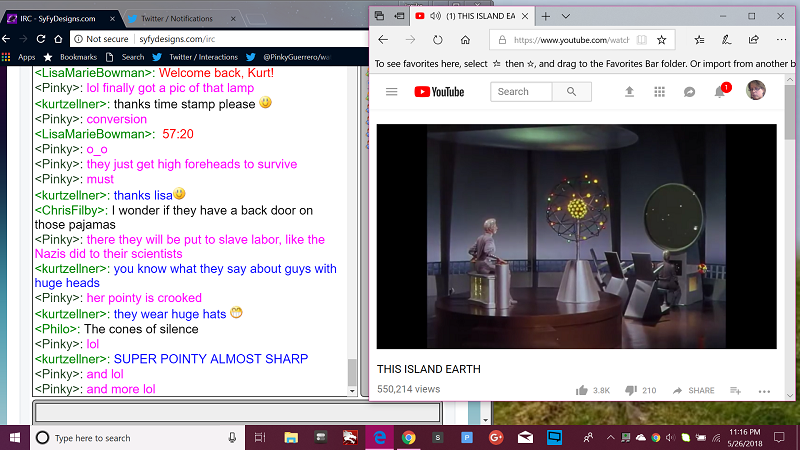Screen dimensions: 800x450
Task: Open Twitter / Interactions bookmark
Action: [x=195, y=57]
